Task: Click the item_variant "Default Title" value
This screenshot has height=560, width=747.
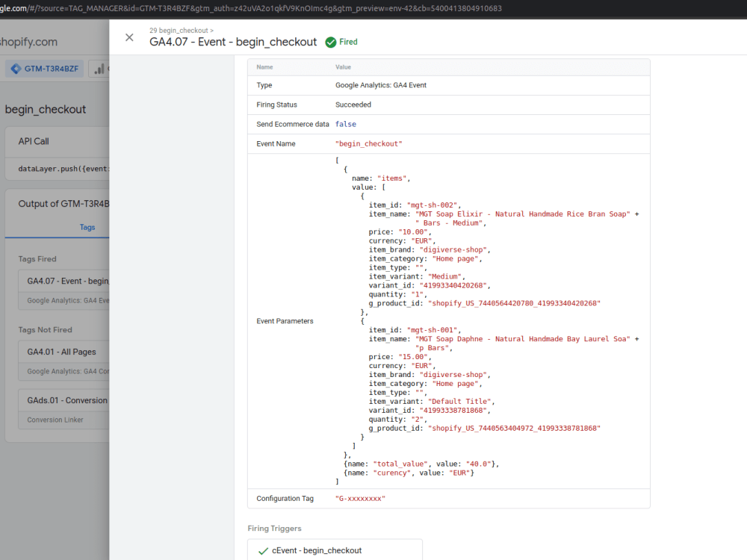Action: coord(459,402)
